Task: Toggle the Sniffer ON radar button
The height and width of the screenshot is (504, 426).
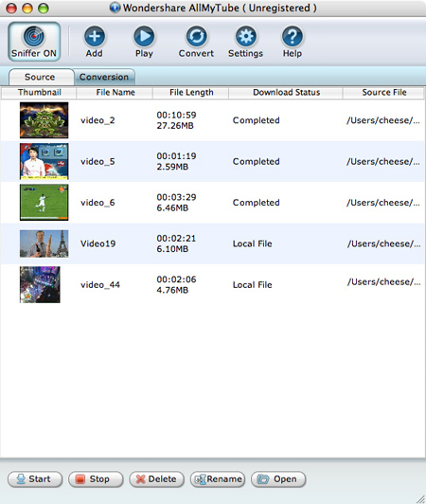Action: [34, 42]
